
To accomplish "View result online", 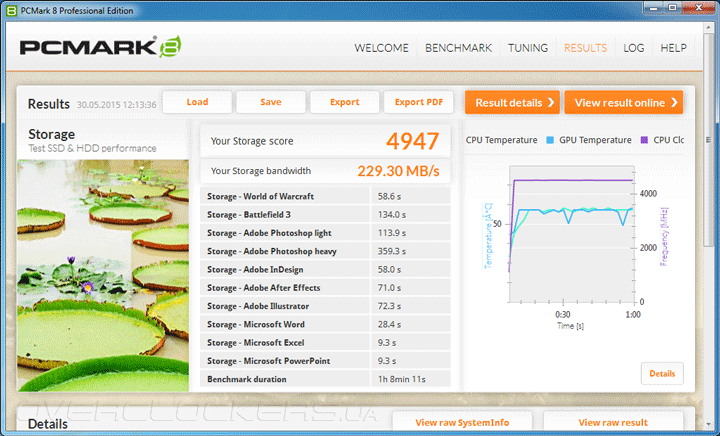I will [624, 102].
